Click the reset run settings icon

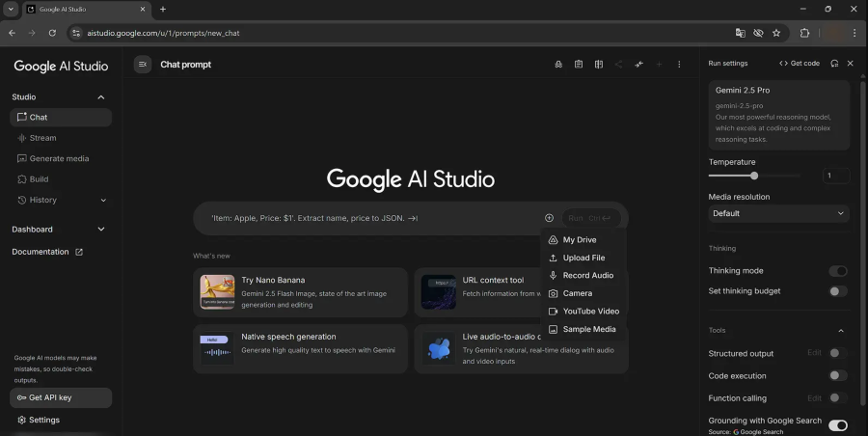[x=834, y=63]
